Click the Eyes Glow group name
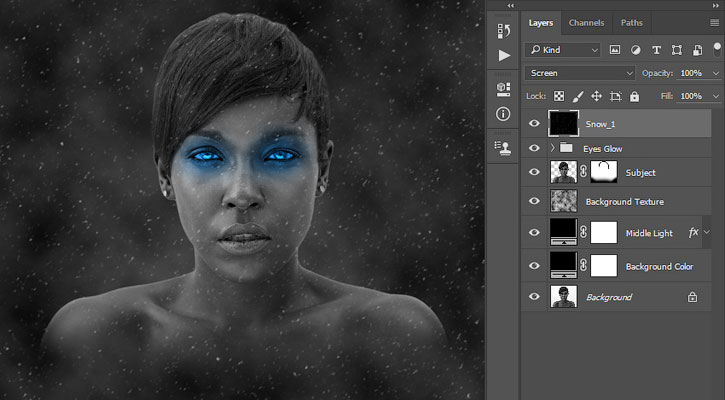The width and height of the screenshot is (725, 400). 602,148
